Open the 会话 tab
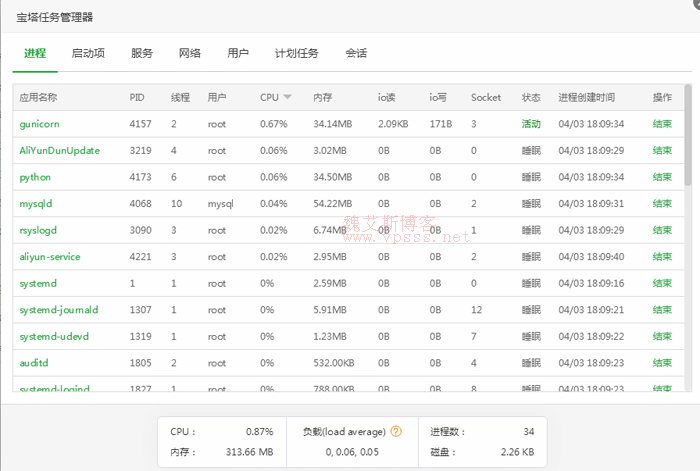 356,53
